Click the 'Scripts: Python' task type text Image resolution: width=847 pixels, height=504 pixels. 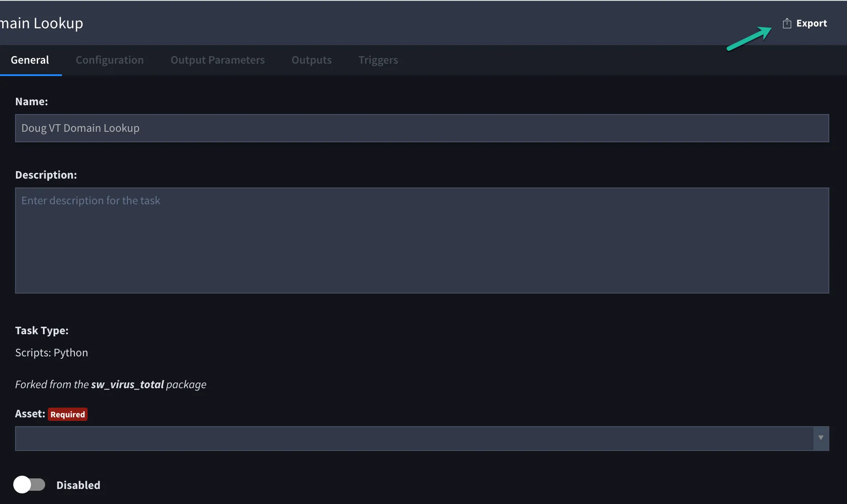(51, 352)
